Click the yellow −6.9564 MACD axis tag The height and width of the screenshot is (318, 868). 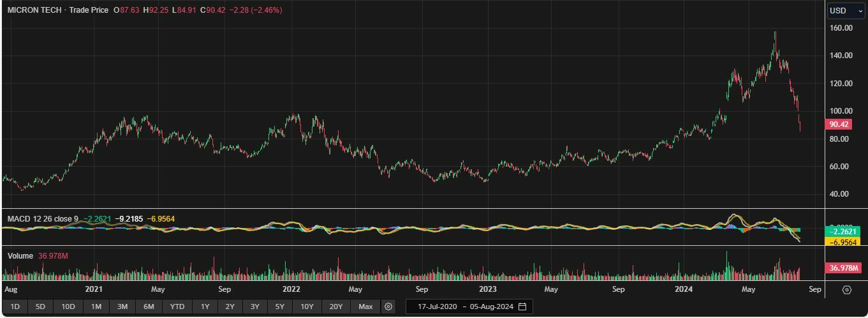tap(843, 242)
